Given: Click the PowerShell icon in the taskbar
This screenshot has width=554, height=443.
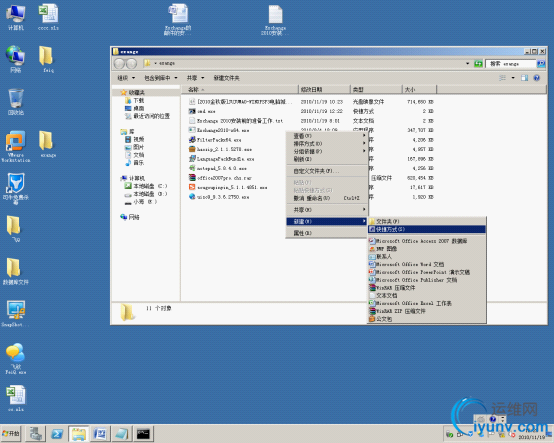Looking at the screenshot, I should (57, 433).
